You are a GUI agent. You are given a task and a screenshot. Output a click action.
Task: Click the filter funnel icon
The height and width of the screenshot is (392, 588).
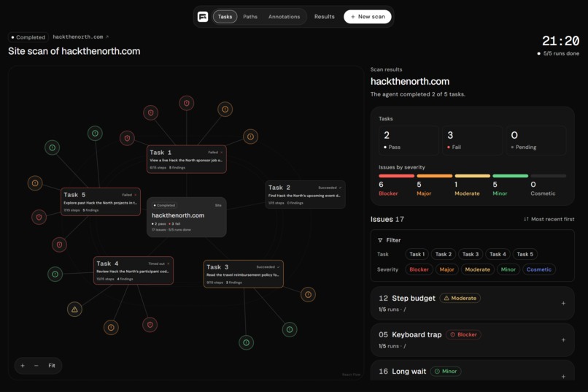point(380,240)
